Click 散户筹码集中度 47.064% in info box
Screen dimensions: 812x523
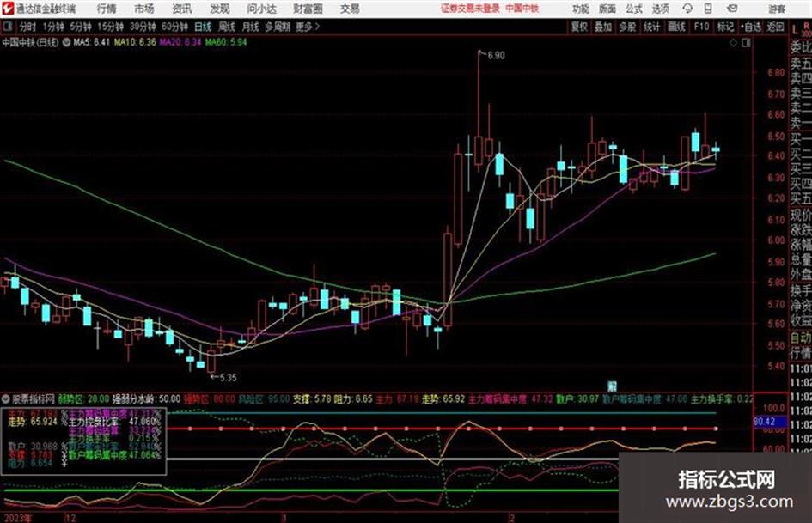[115, 454]
